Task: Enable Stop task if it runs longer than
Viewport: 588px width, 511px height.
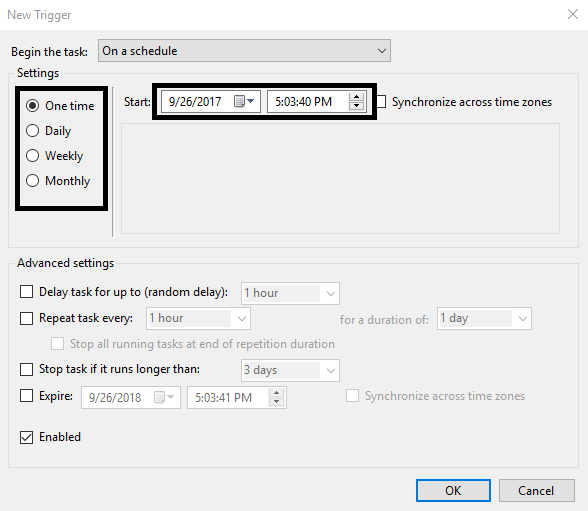Action: 26,369
